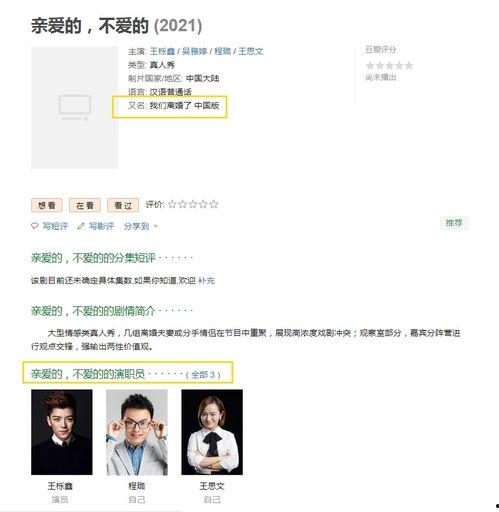Viewport: 499px width, 512px height.
Task: Mark the show as 看过
Action: [123, 205]
